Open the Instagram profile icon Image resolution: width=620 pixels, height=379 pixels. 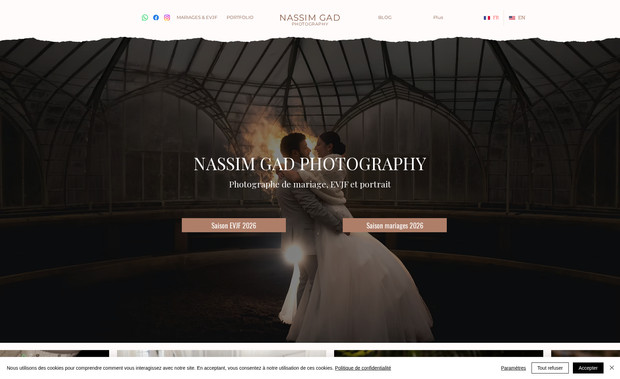coord(167,17)
